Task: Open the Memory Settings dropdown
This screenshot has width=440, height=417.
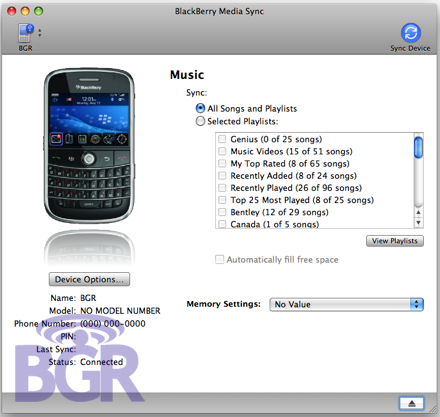Action: [x=346, y=304]
